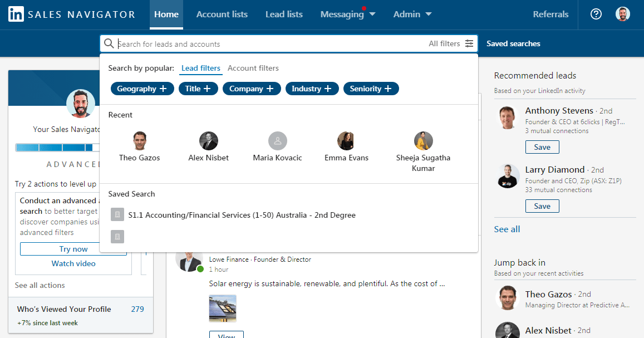Add a Seniority lead filter
644x338 pixels.
(371, 89)
